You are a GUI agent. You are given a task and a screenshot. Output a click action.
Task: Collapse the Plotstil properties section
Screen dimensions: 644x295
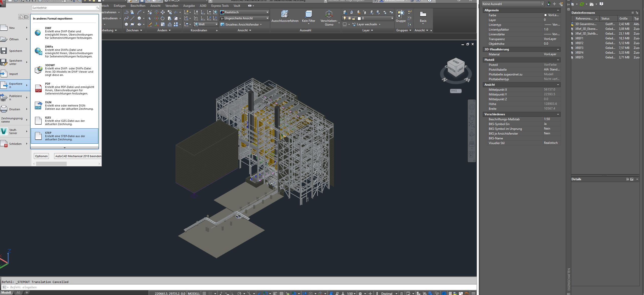[558, 60]
